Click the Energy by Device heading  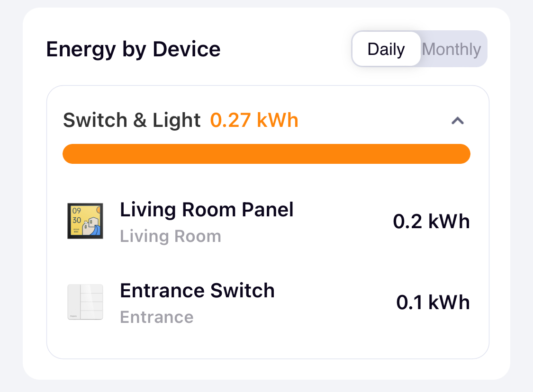(x=133, y=50)
